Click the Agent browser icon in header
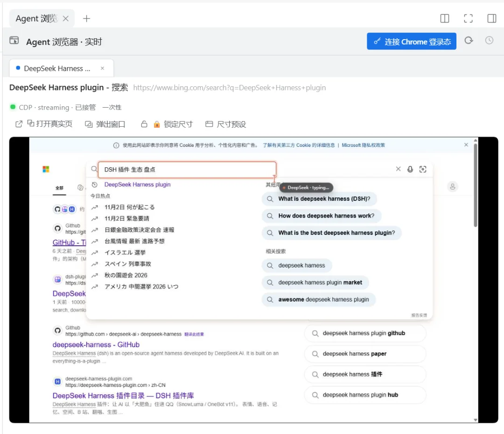504x434 pixels. (x=14, y=41)
